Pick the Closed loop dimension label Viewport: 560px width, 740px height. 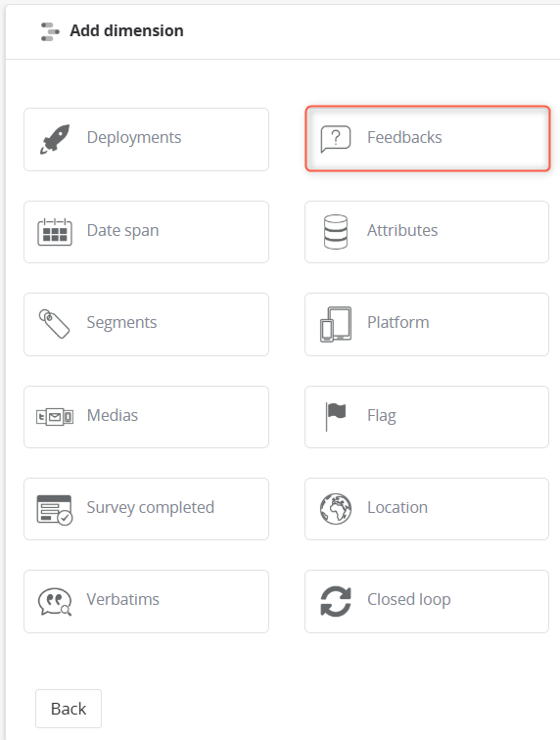point(409,599)
